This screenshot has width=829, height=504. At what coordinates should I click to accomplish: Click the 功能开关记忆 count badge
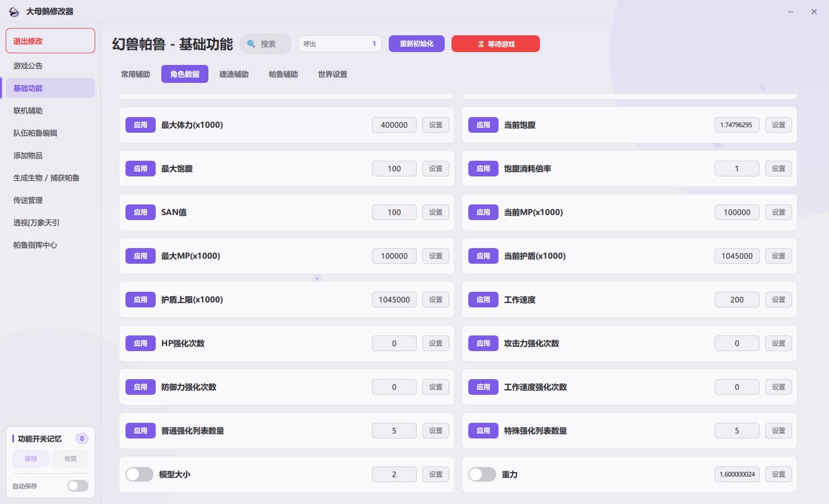coord(82,438)
